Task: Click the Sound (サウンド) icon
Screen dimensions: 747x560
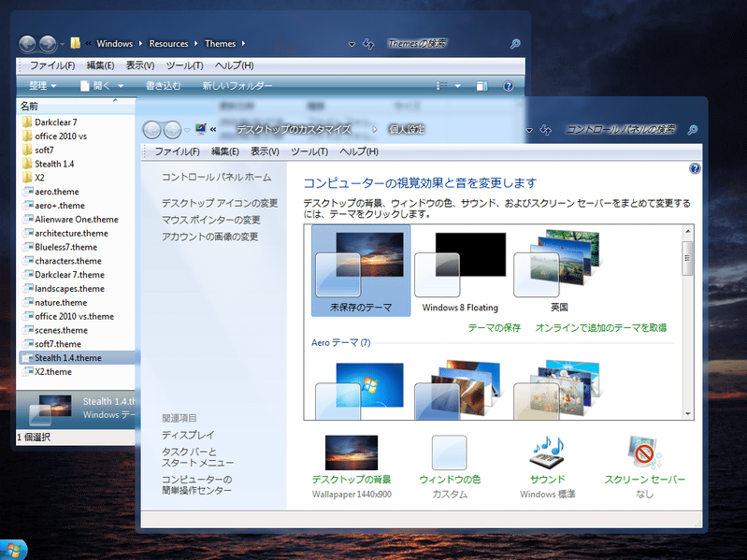Action: [x=547, y=453]
